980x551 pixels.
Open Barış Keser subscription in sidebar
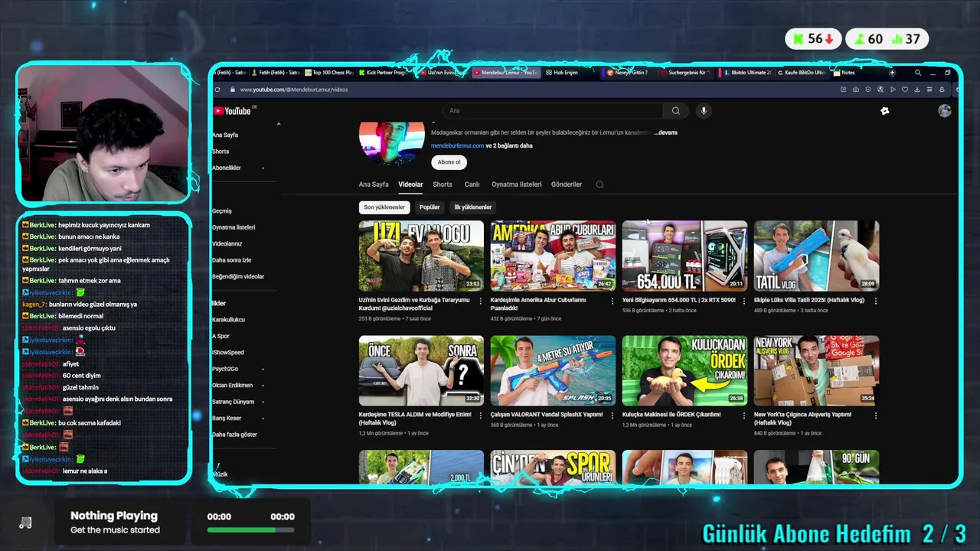tap(227, 418)
